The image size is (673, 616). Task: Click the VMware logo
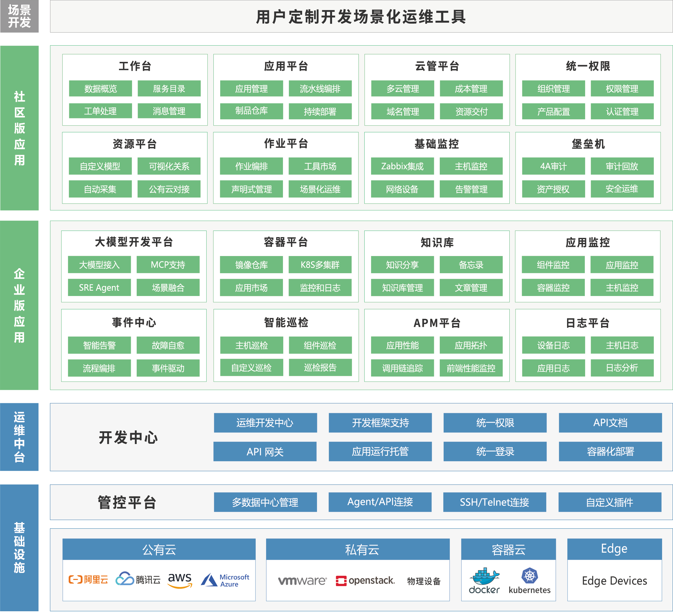(x=302, y=581)
